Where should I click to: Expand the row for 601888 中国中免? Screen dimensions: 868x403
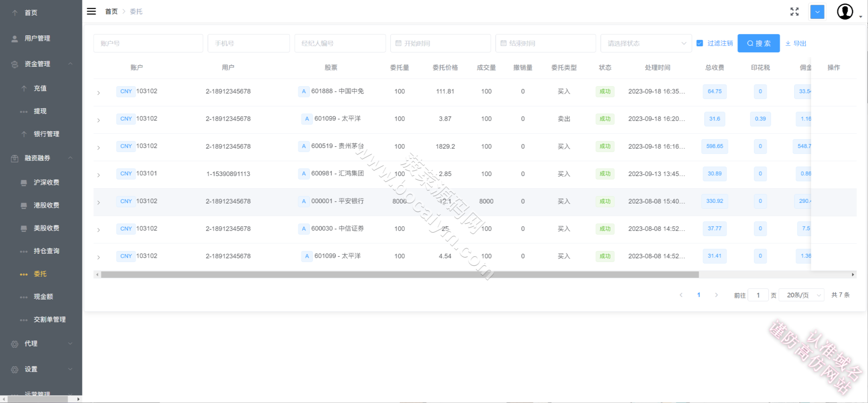click(98, 93)
